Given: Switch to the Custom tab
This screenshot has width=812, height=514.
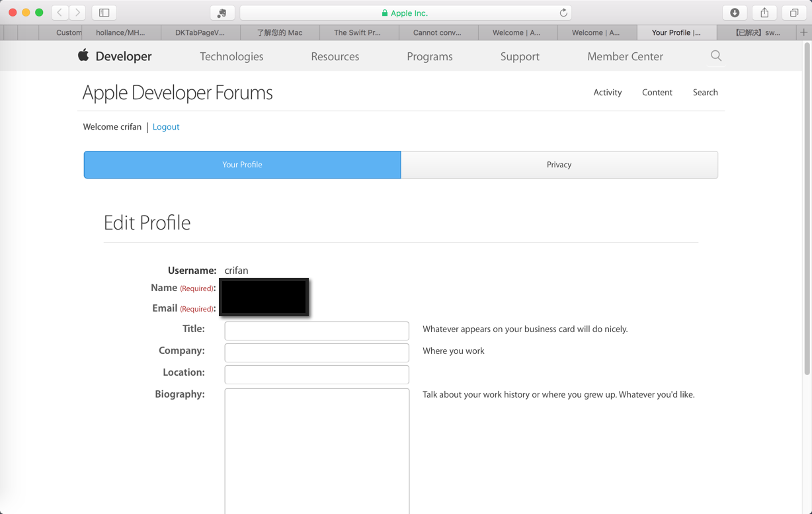Looking at the screenshot, I should coord(61,32).
